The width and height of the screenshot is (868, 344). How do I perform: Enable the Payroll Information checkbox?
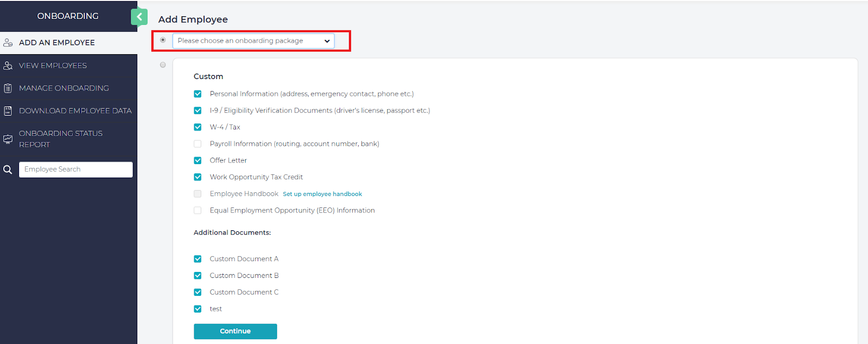coord(197,144)
